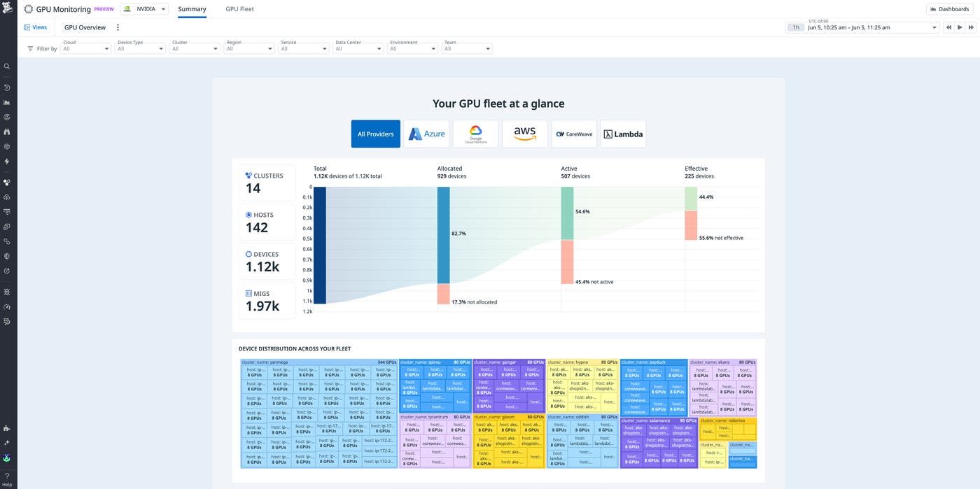
Task: Open the time range picker dropdown
Action: click(934, 28)
